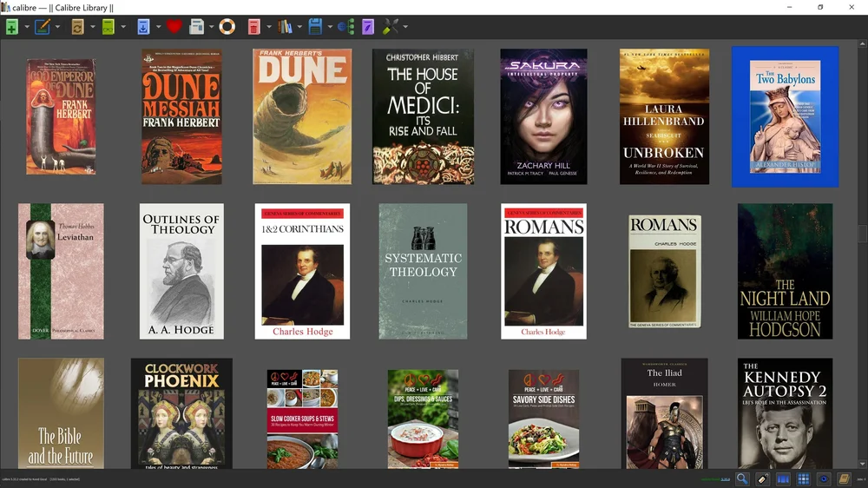Click the Add books icon
The image size is (868, 488).
[x=12, y=27]
